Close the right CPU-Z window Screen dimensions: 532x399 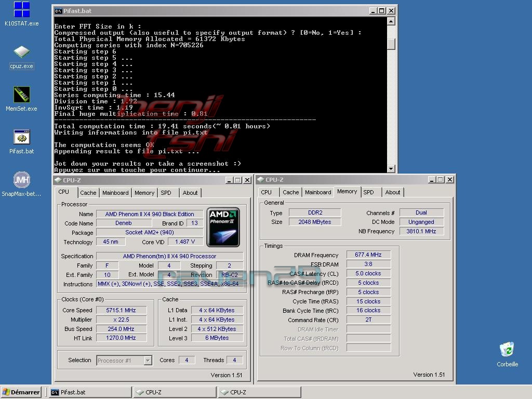[450, 179]
